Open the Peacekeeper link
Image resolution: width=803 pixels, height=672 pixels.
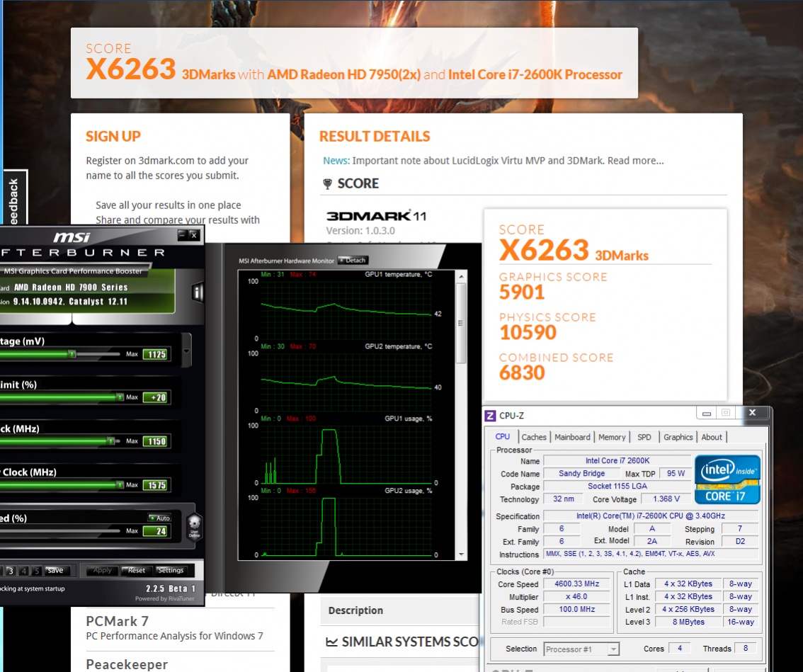(127, 664)
